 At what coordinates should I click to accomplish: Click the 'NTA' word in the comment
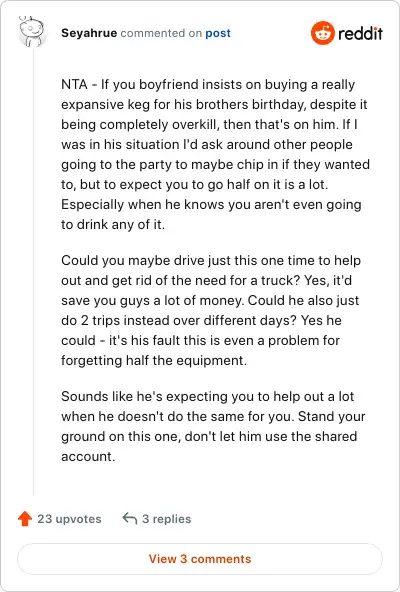[x=74, y=85]
